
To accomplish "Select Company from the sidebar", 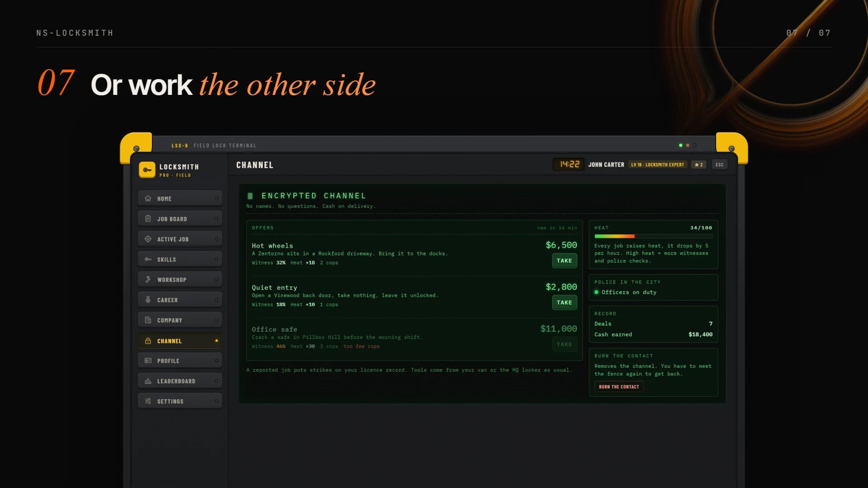I will (180, 320).
